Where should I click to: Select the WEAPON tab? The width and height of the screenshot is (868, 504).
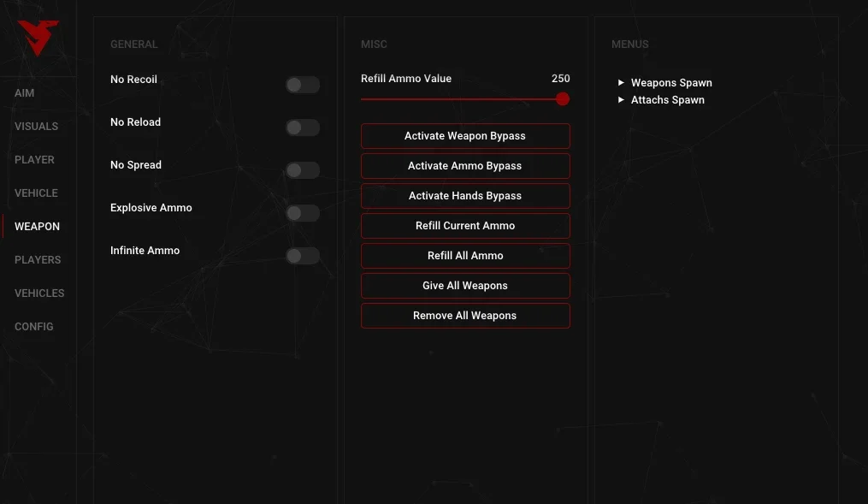pos(37,226)
